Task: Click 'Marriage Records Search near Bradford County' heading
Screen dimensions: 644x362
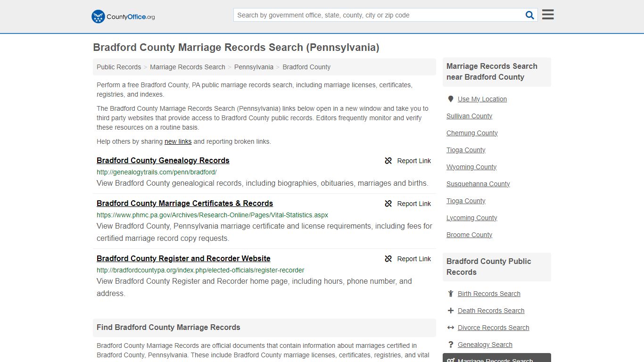Action: pyautogui.click(x=492, y=72)
